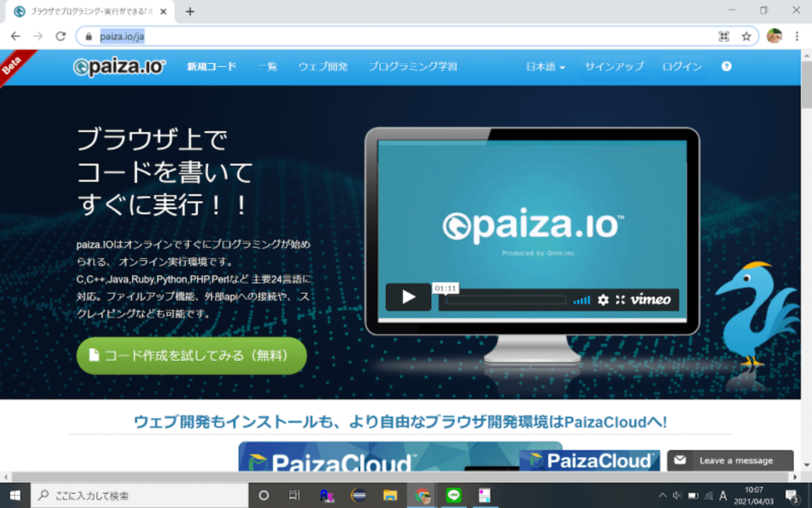Open the help question mark icon
This screenshot has width=812, height=508.
pyautogui.click(x=726, y=66)
